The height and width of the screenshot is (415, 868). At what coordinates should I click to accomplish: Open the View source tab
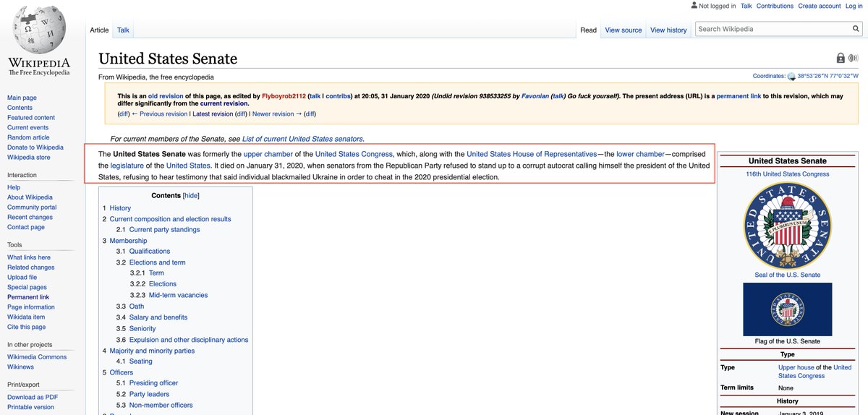pyautogui.click(x=623, y=30)
